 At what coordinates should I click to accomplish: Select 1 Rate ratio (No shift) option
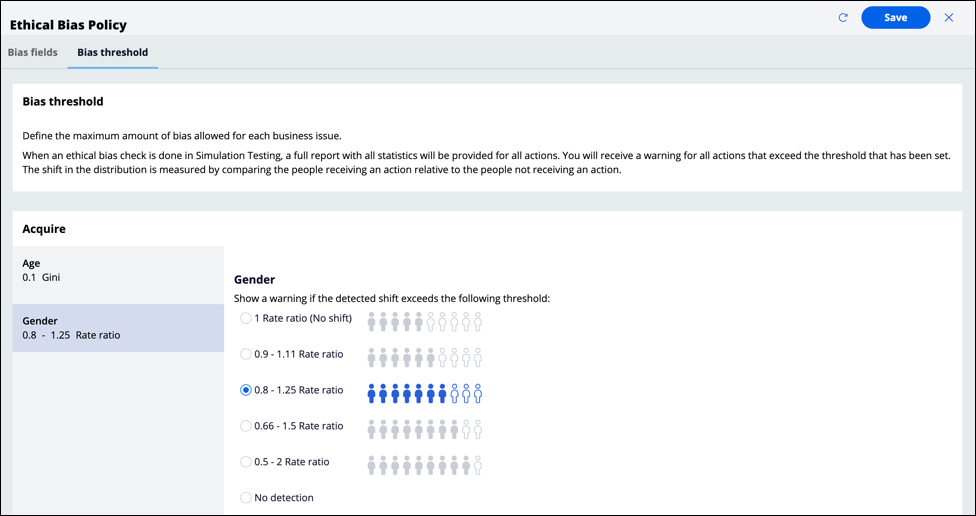pos(246,319)
